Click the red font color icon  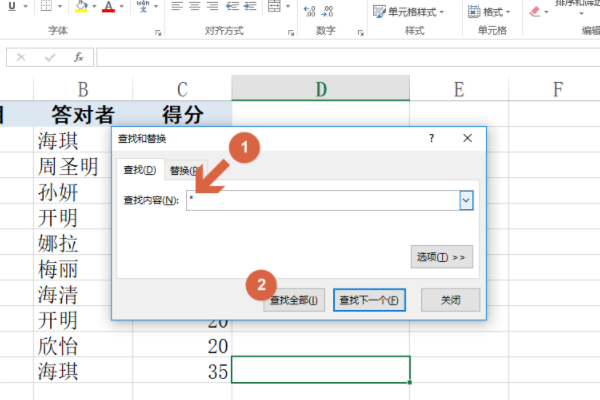pos(108,8)
